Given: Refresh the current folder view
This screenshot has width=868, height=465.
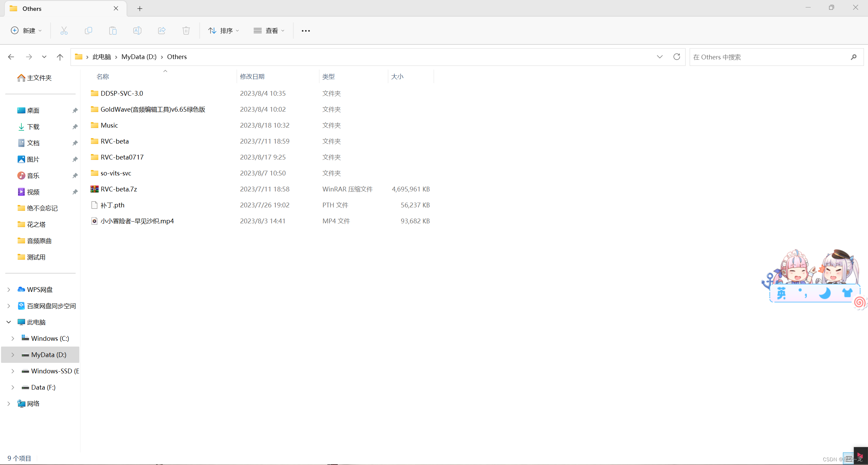Looking at the screenshot, I should coord(676,57).
